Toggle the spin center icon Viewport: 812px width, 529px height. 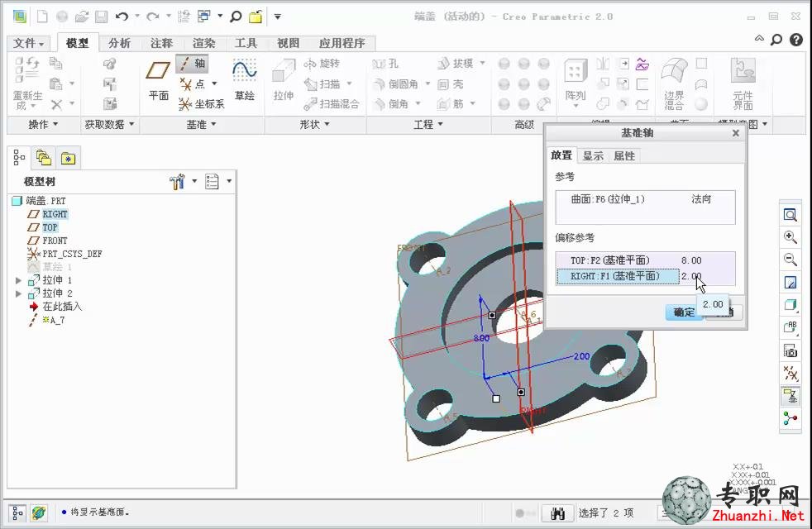[x=791, y=417]
